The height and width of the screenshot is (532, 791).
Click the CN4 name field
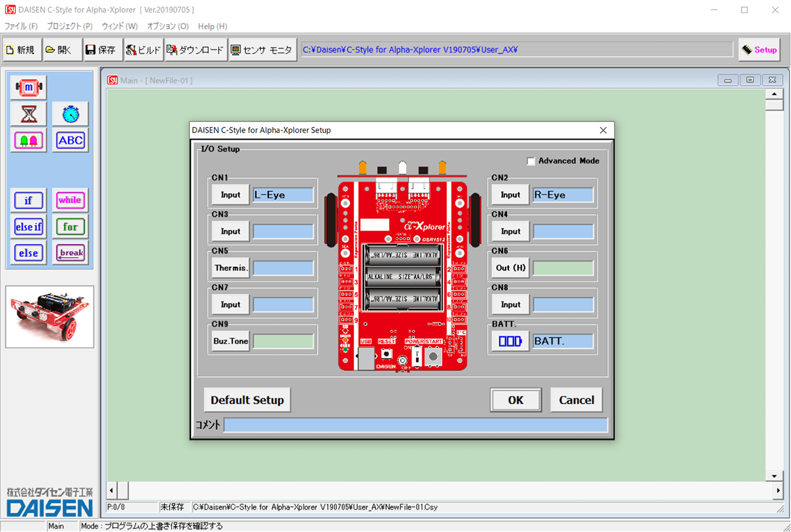(x=563, y=231)
